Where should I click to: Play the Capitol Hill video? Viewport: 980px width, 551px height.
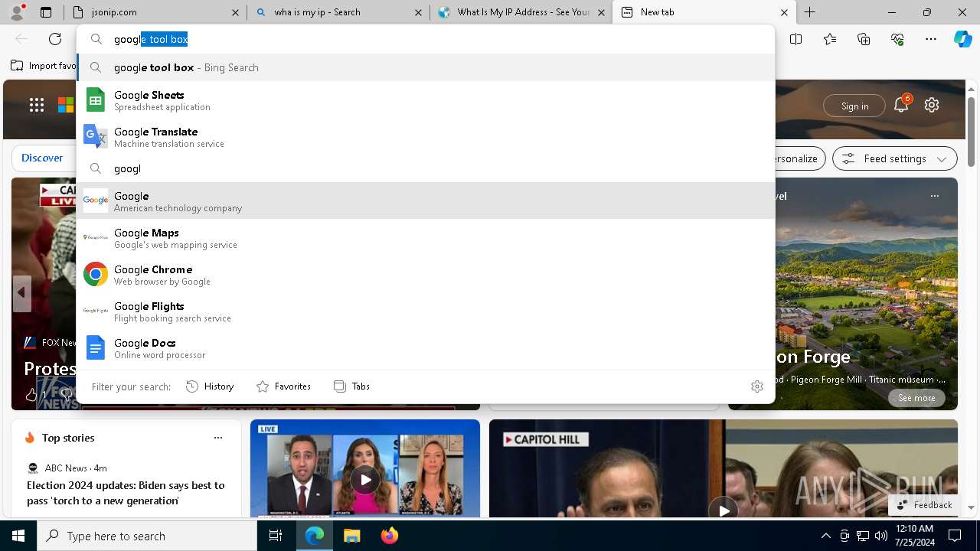click(x=724, y=510)
